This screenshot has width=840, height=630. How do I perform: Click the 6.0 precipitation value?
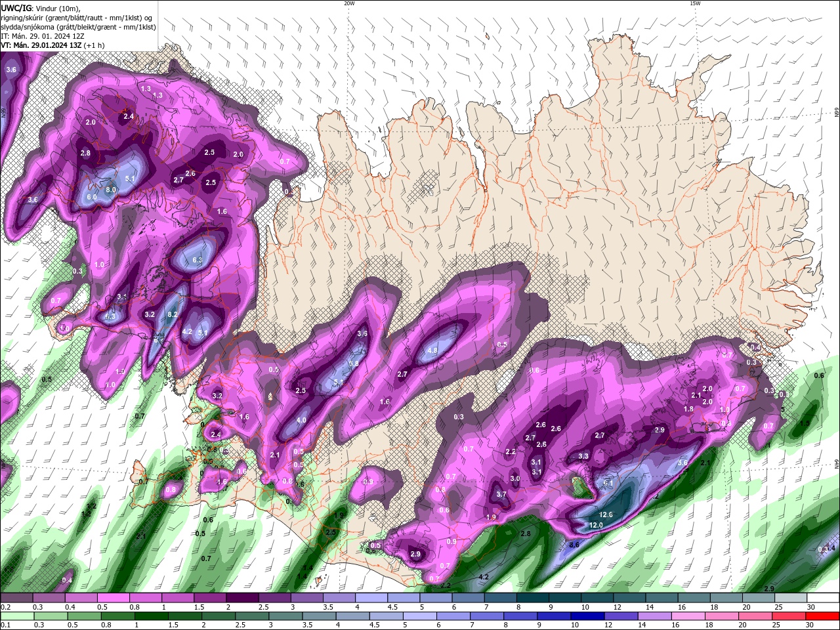pos(92,198)
